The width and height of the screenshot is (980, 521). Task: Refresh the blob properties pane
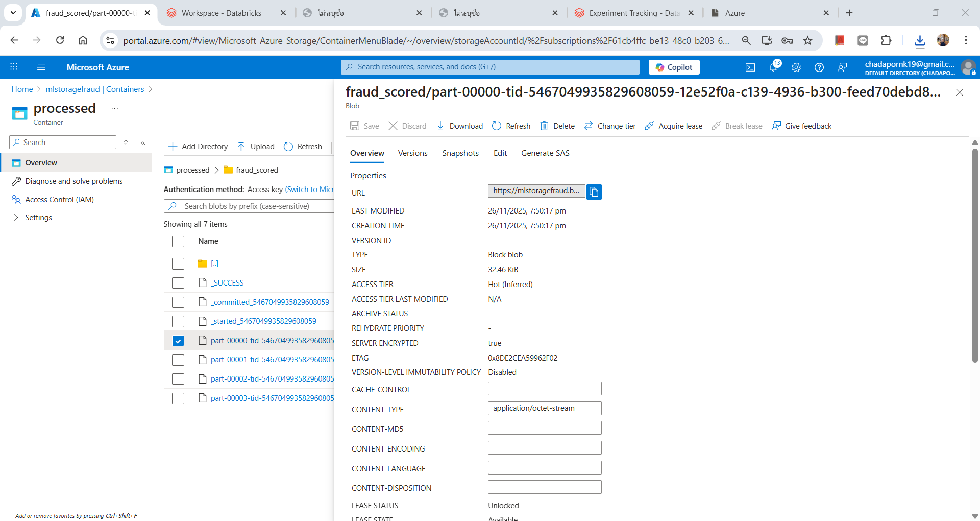pos(511,126)
